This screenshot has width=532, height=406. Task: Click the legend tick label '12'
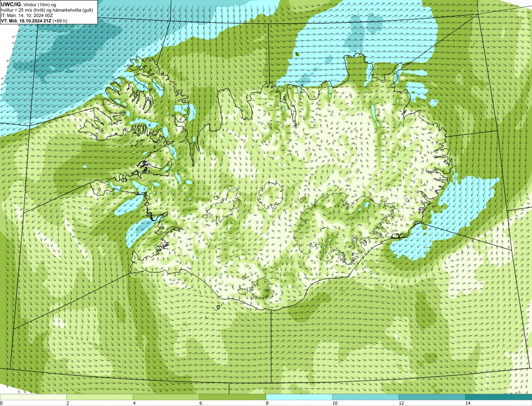(401, 403)
